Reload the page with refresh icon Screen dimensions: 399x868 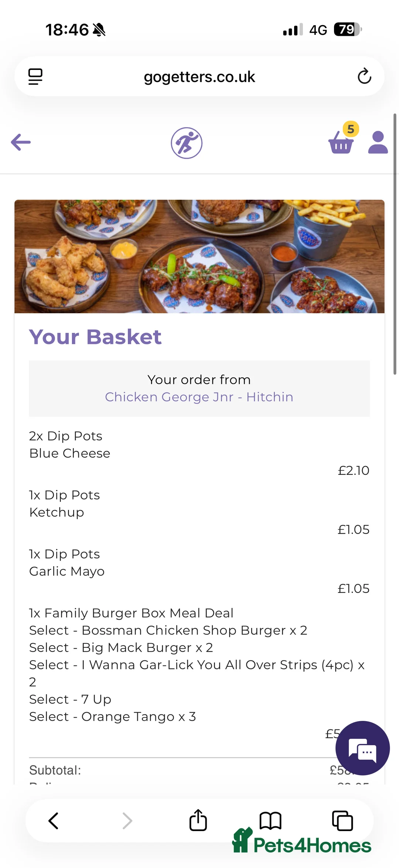pos(364,76)
